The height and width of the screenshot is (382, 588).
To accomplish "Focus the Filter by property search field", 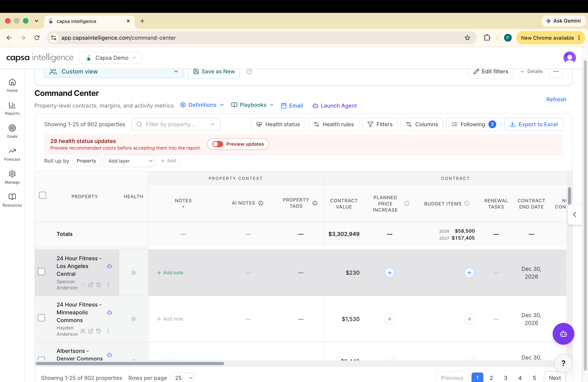I will coord(176,124).
